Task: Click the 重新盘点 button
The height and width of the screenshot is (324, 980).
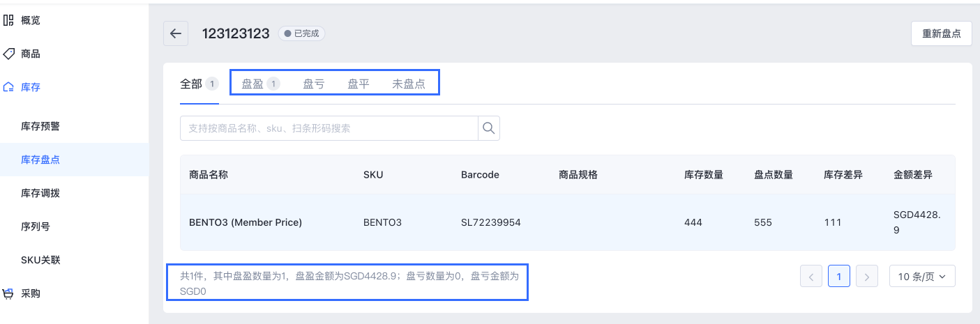Action: coord(942,33)
